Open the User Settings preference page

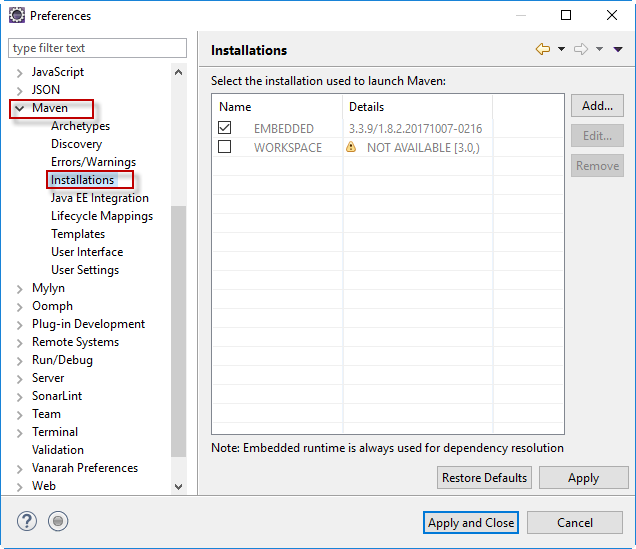coord(85,270)
